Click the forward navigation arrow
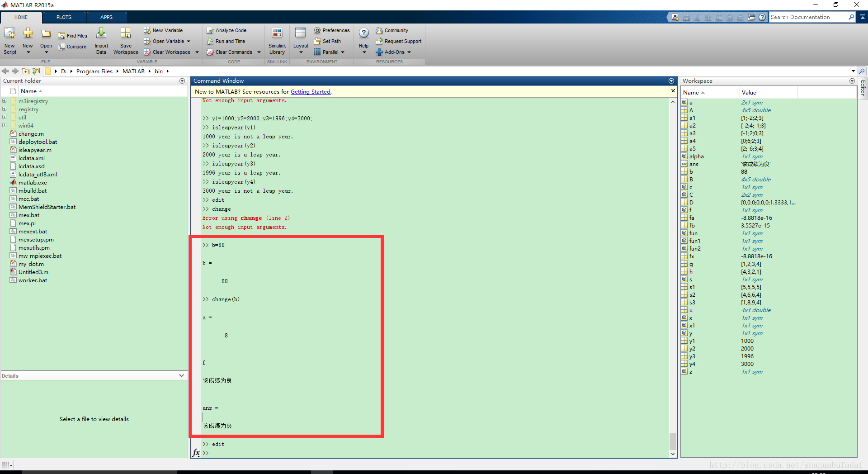The image size is (868, 474). tap(15, 71)
